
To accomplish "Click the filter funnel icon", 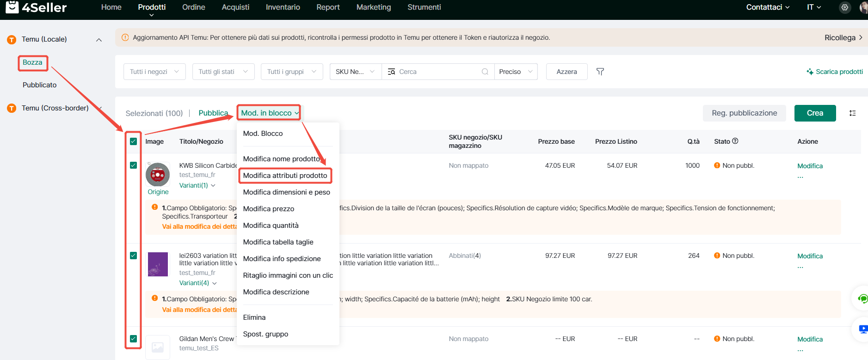I will point(600,72).
